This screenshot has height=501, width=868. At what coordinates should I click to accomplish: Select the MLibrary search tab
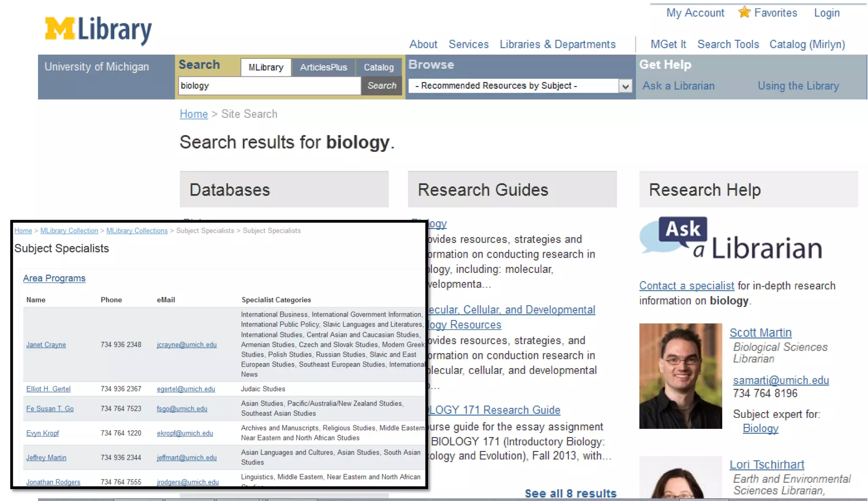(x=266, y=67)
